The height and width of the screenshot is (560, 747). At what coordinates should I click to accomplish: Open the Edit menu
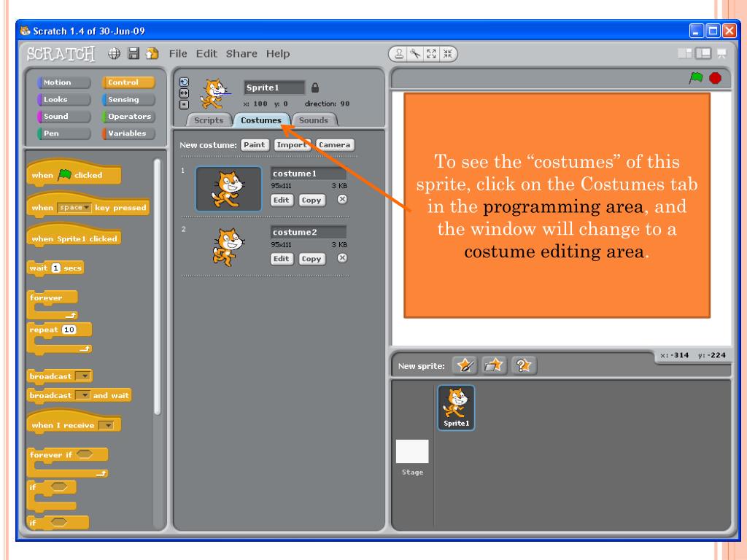[x=206, y=54]
